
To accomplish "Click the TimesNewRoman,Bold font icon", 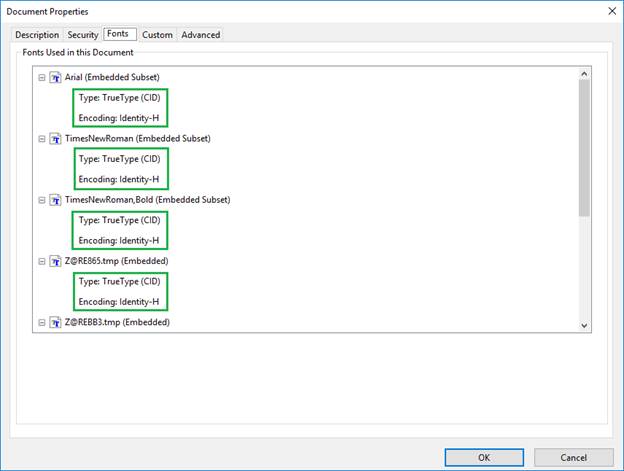I will tap(55, 200).
